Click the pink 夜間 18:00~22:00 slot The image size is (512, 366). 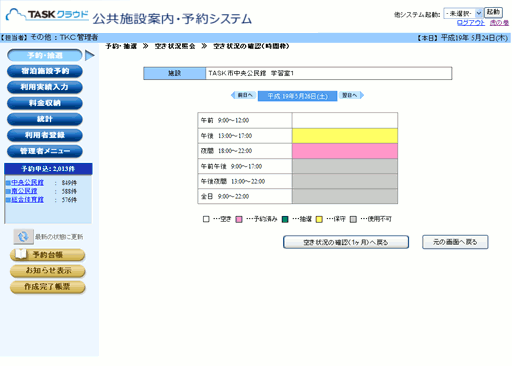(345, 151)
